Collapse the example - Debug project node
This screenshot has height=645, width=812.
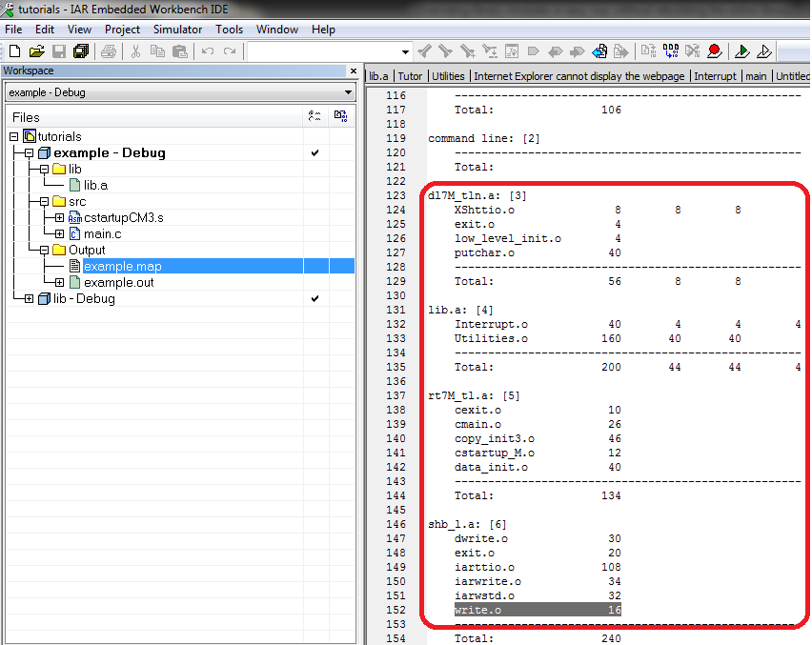click(x=29, y=152)
